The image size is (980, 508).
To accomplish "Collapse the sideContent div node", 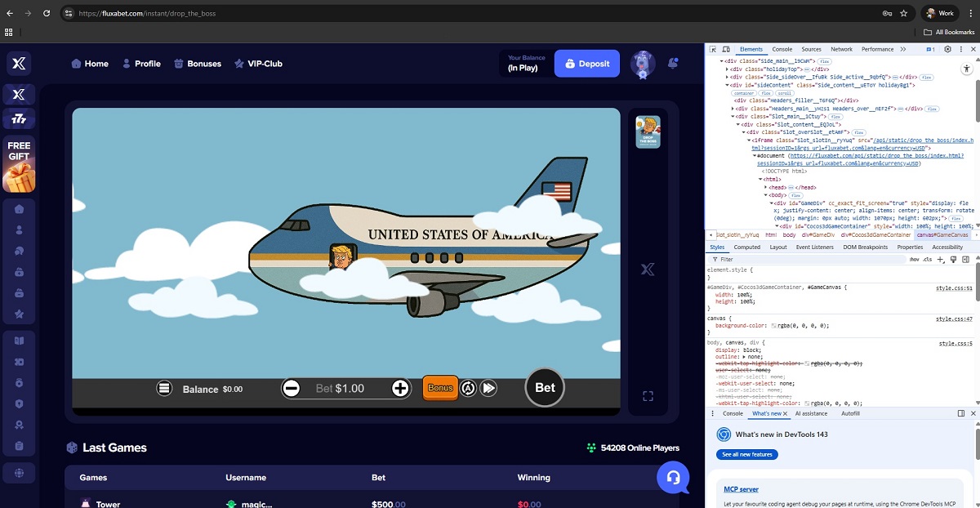I will 728,85.
